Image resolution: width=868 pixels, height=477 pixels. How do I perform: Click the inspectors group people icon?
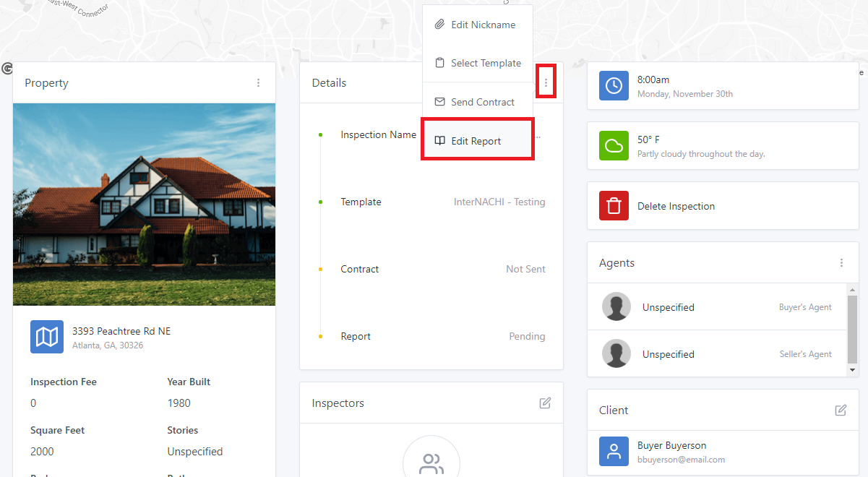pos(431,463)
